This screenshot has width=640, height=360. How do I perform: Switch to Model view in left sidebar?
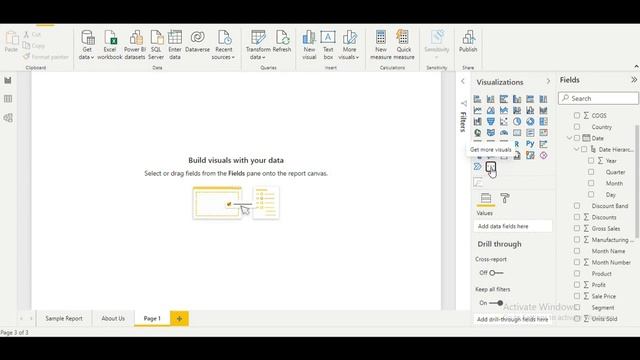[8, 118]
